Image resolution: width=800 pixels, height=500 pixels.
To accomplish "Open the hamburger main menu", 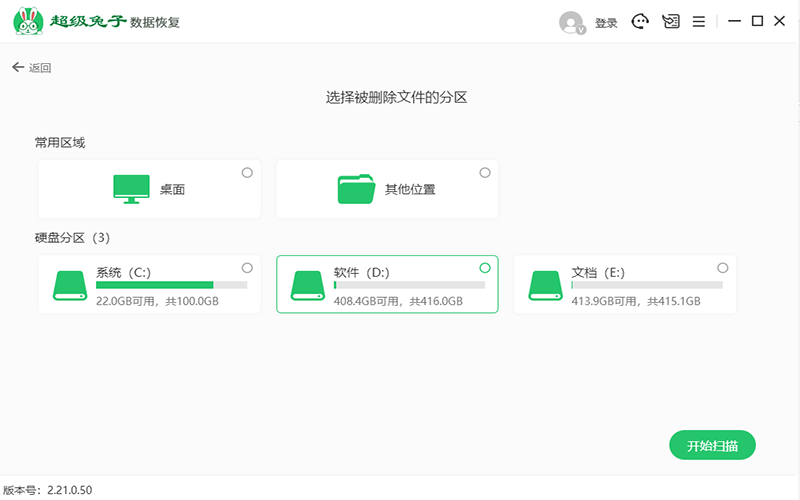I will (x=699, y=22).
